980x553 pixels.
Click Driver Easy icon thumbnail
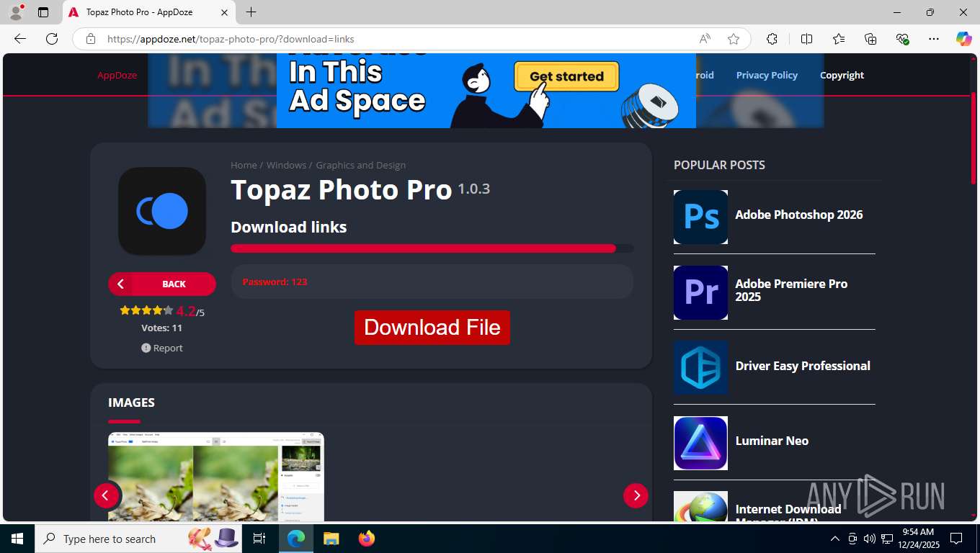(x=700, y=367)
